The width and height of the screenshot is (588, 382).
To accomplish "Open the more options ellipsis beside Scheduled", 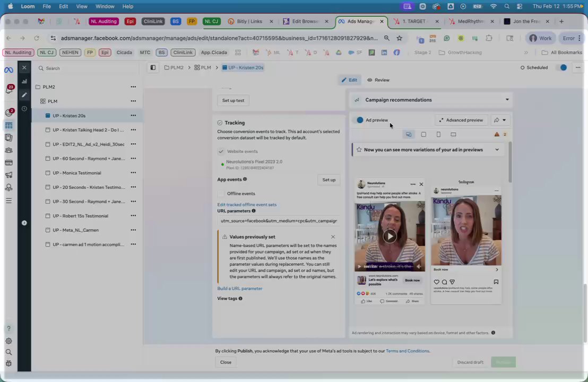I will pos(578,68).
